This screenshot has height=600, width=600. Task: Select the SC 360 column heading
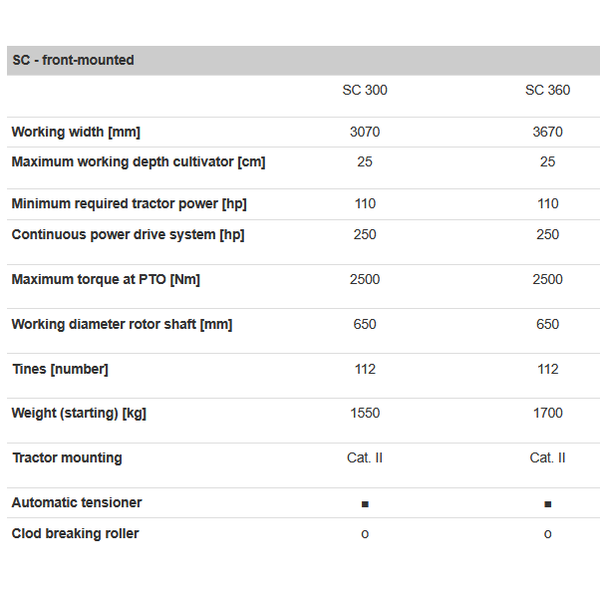point(547,90)
